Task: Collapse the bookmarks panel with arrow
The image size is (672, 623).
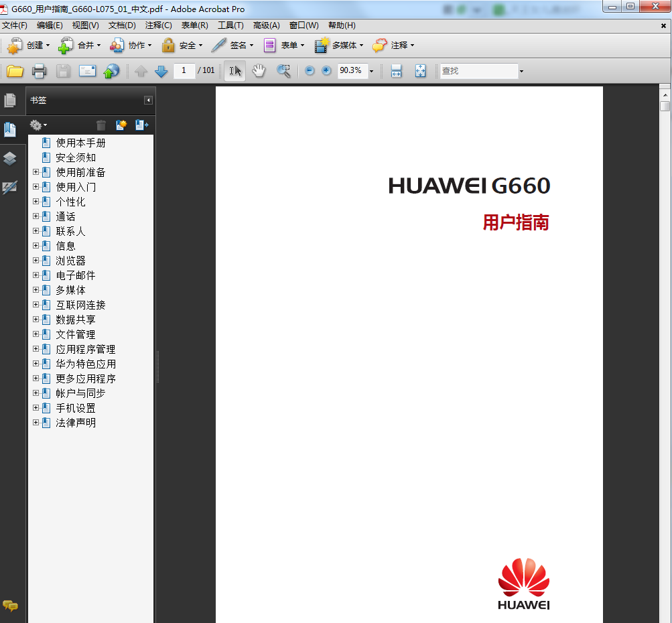Action: pos(148,100)
